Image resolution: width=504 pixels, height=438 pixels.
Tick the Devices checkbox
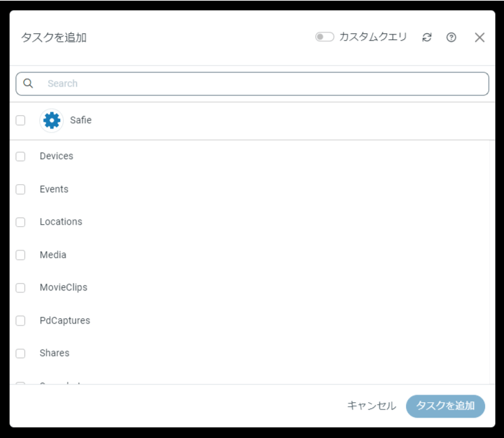coord(20,156)
